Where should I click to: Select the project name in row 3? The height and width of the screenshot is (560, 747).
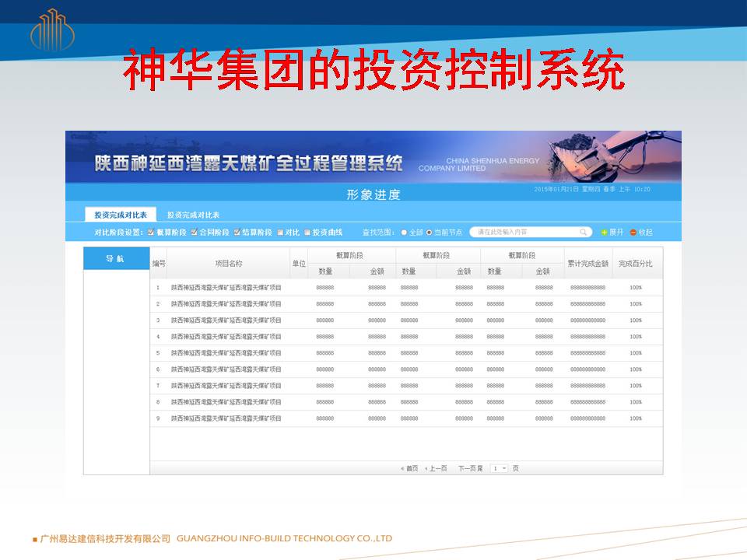226,320
